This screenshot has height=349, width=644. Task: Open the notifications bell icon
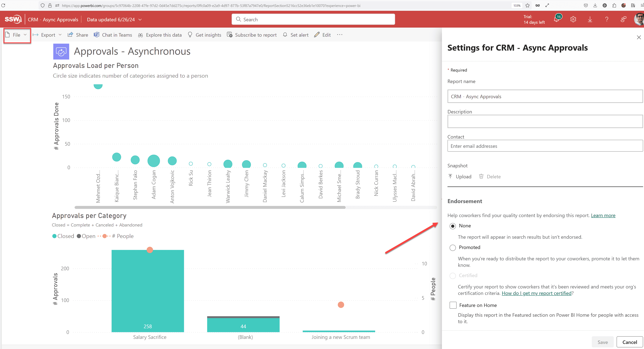[556, 19]
